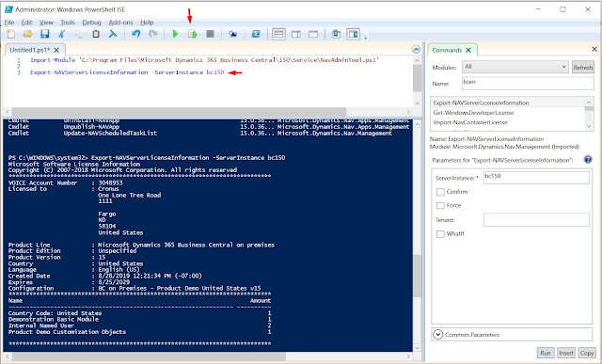The height and width of the screenshot is (364, 602).
Task: Copy selection with the toolbar copy icon
Action: [x=79, y=34]
